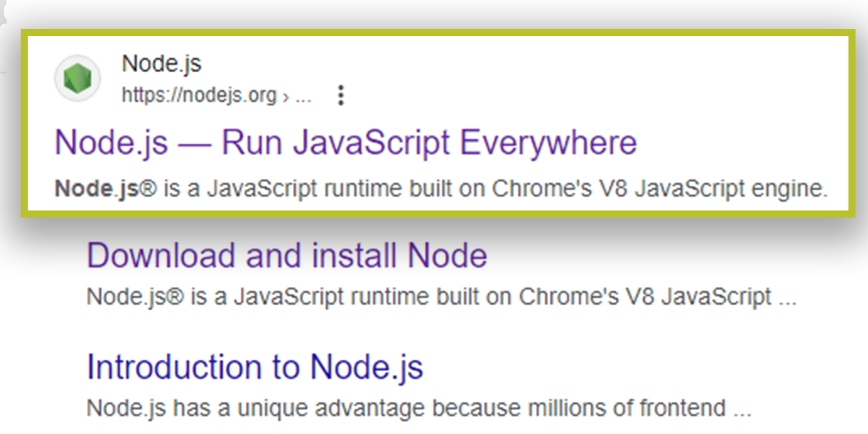Click the green Node.js hexagon favicon
The image size is (868, 434).
click(78, 79)
